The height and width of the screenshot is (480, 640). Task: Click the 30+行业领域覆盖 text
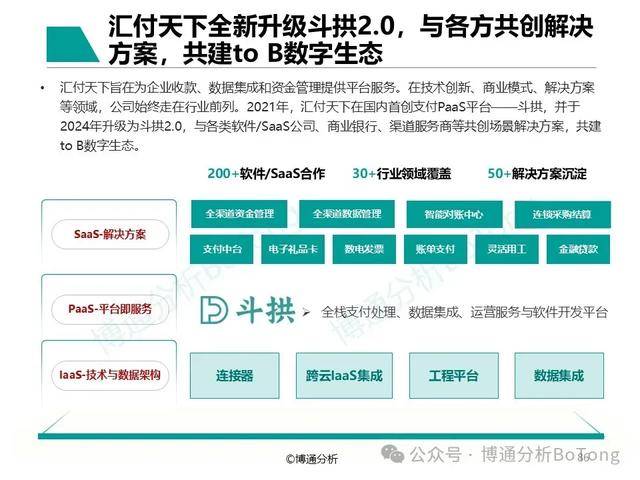point(402,173)
